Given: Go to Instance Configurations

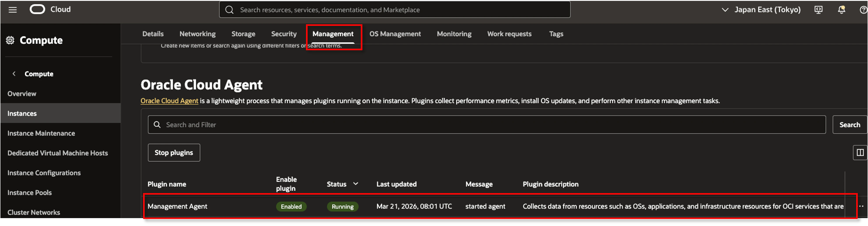Looking at the screenshot, I should [44, 173].
